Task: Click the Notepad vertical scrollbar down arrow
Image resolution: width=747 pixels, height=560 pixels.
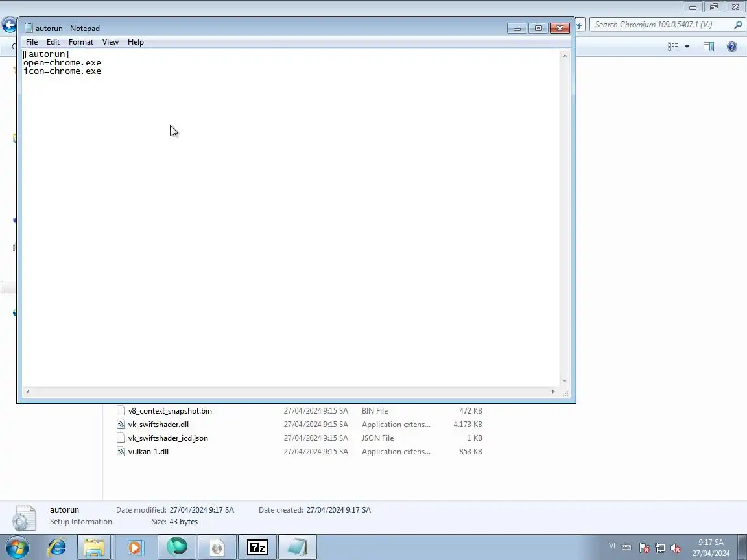Action: (565, 381)
